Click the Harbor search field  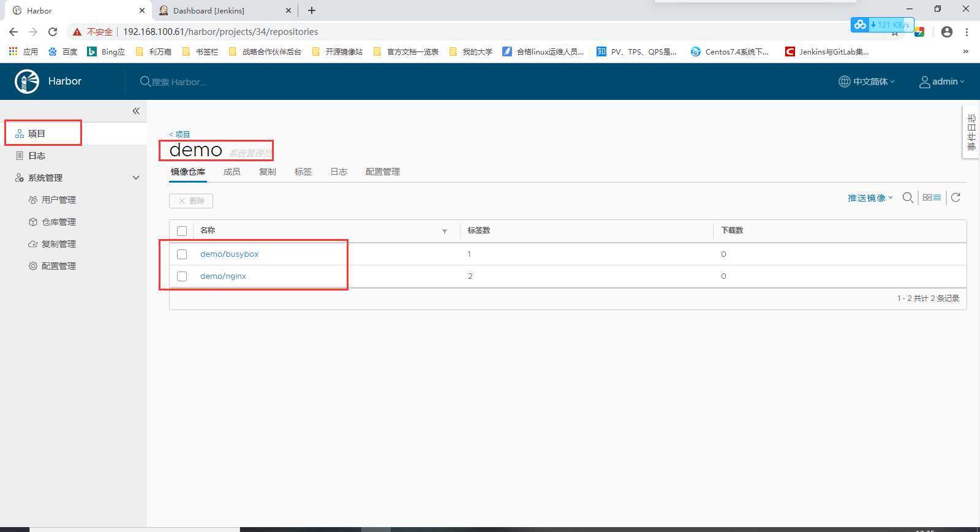(178, 82)
